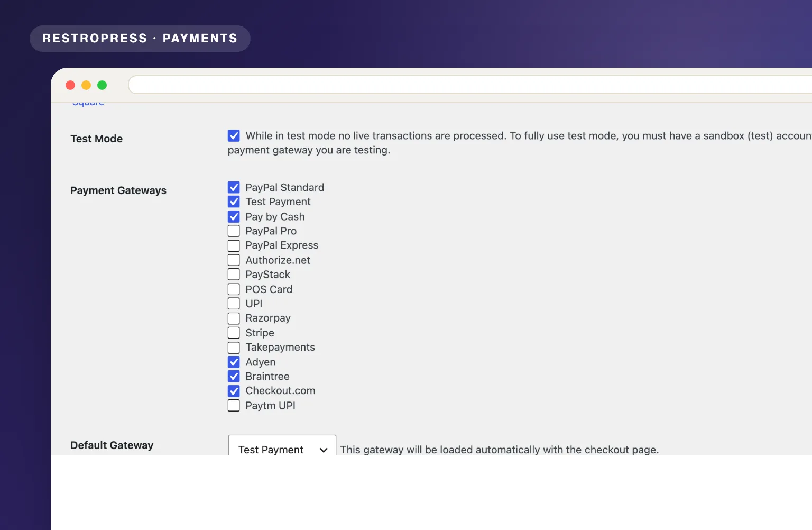The width and height of the screenshot is (812, 530).
Task: Open the Default Gateway dropdown
Action: 282,445
